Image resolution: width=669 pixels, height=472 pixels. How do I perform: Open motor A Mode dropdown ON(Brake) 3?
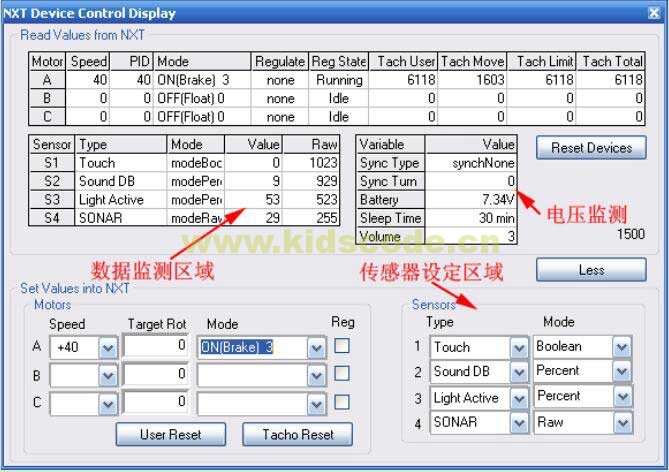[x=316, y=348]
